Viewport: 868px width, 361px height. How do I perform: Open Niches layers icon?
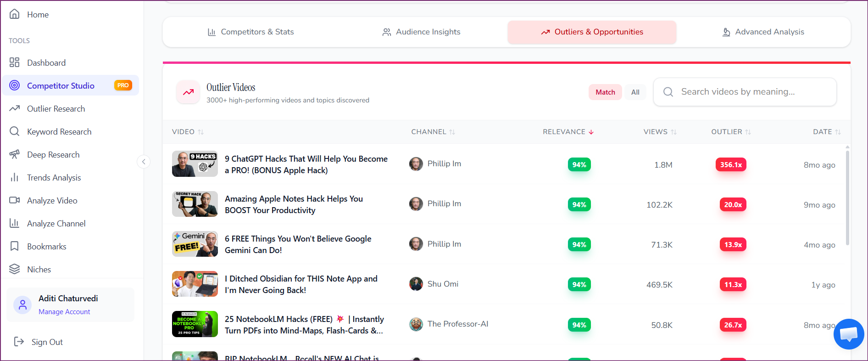point(15,269)
